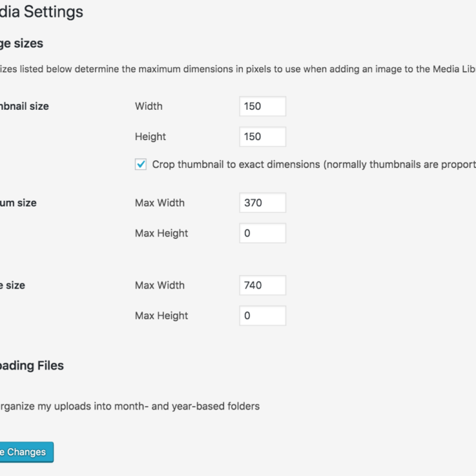Screen dimensions: 476x476
Task: Click the Image sizes section heading
Action: [x=21, y=43]
